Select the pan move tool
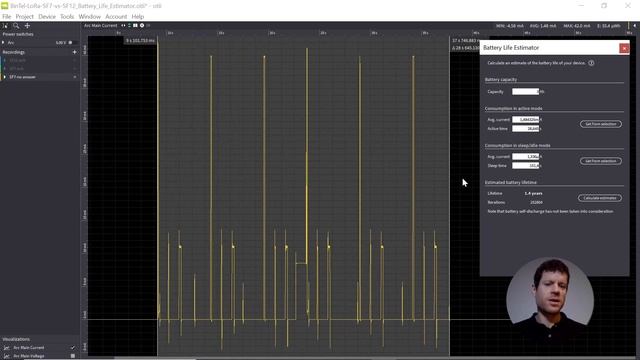 27,26
